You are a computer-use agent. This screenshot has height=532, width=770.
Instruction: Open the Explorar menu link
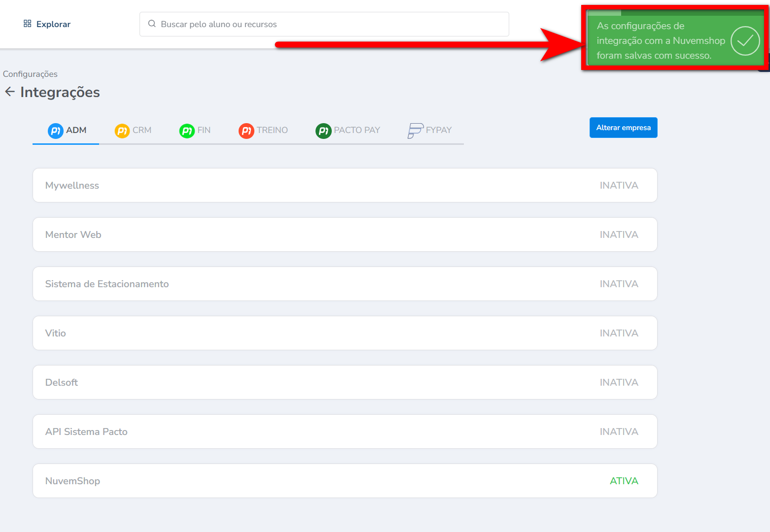53,24
